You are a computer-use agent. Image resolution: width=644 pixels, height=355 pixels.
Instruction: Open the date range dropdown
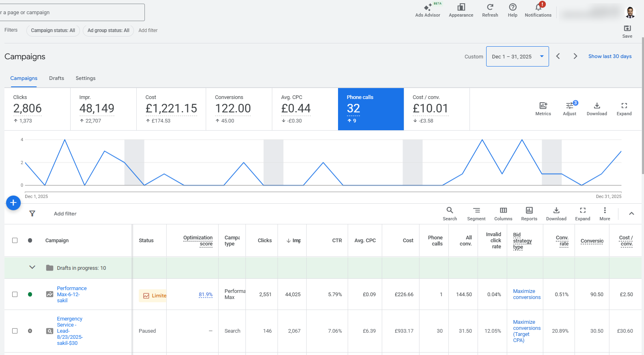[517, 56]
